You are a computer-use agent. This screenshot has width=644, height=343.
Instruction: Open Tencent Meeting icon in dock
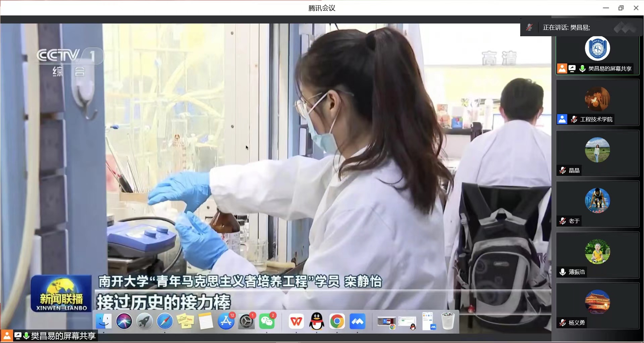[x=358, y=322]
